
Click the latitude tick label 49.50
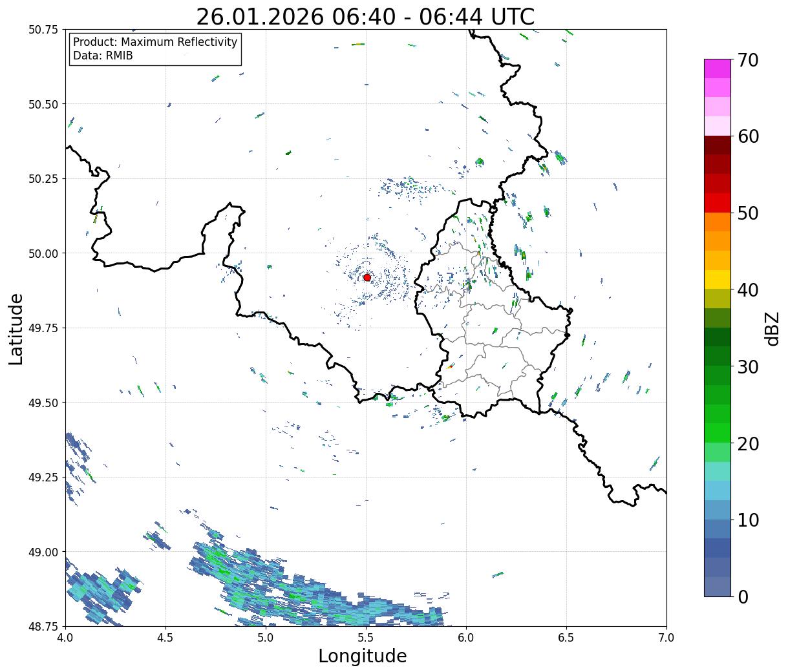click(x=43, y=403)
